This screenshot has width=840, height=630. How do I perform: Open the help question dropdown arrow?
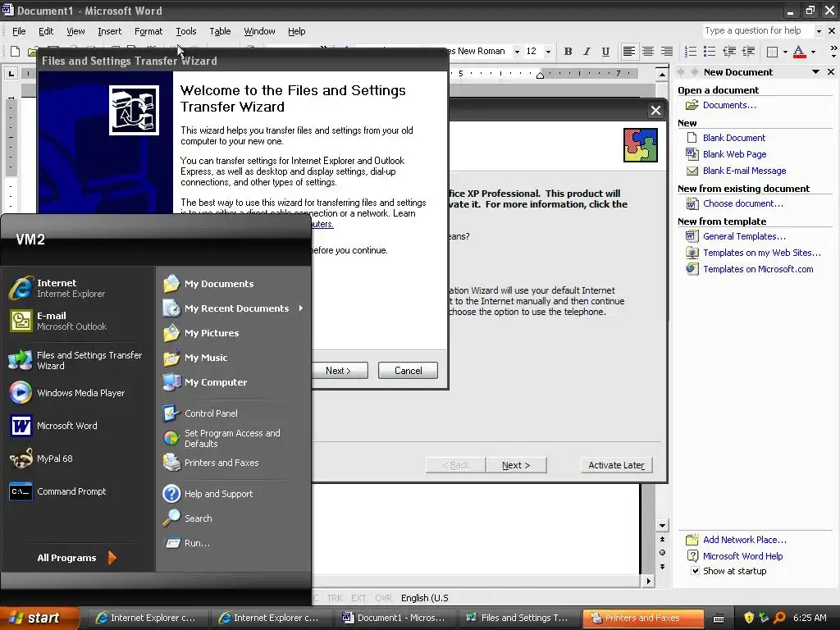click(x=819, y=31)
